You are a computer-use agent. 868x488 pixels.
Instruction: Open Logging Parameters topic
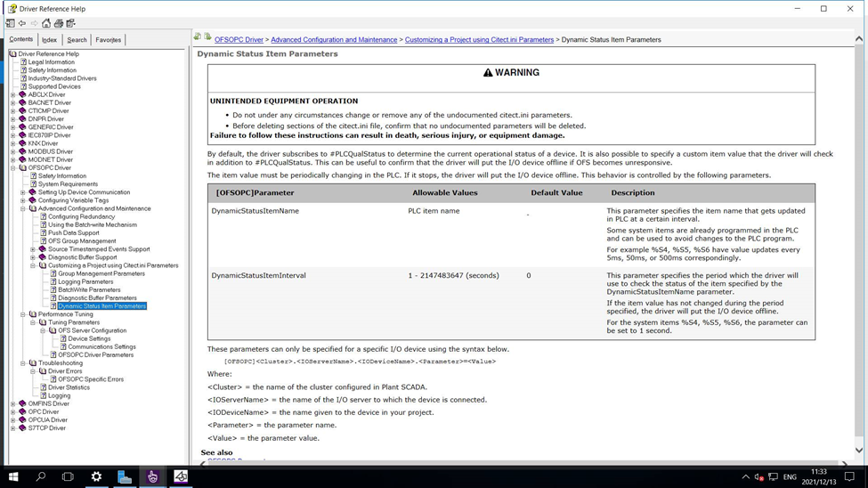pyautogui.click(x=85, y=282)
